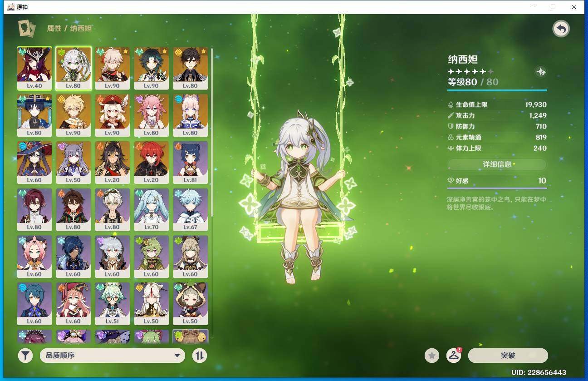The width and height of the screenshot is (588, 381).
Task: Select Faruzan's Lv.70 portrait
Action: (152, 210)
